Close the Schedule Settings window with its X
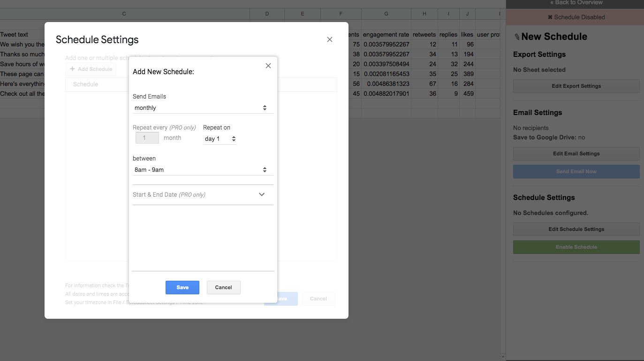The image size is (644, 361). coord(330,39)
